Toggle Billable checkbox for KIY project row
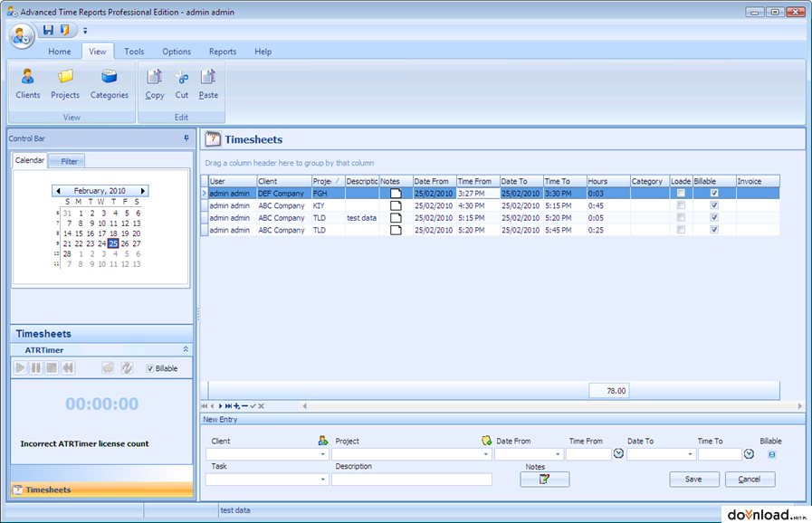 coord(714,205)
